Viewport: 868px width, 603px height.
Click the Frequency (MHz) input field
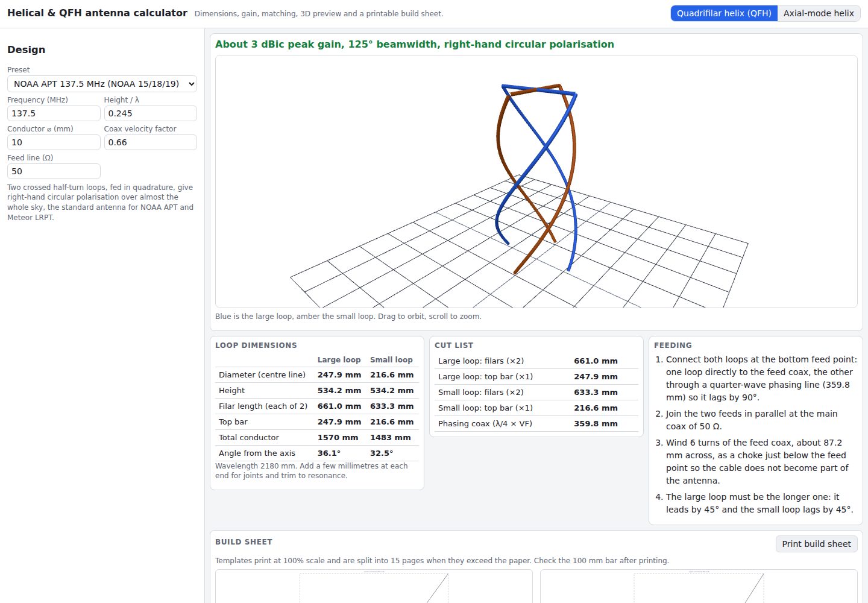54,113
